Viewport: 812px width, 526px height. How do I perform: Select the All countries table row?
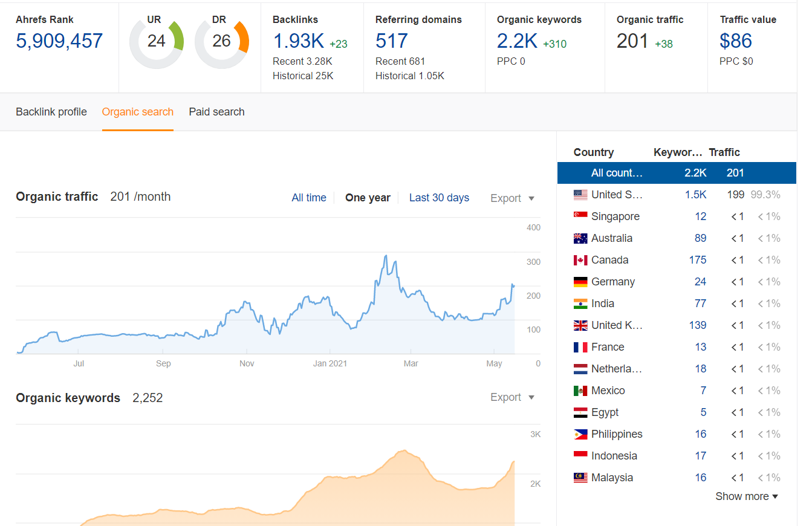(x=677, y=173)
